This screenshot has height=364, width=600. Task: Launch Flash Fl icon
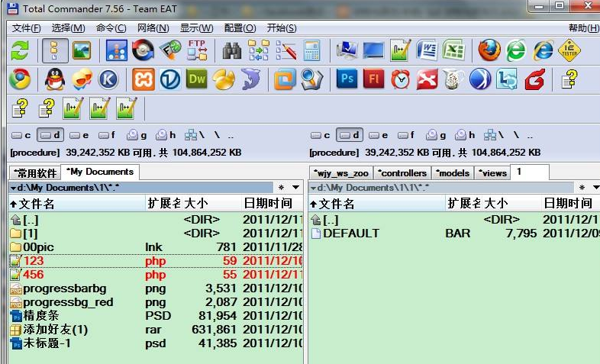[x=374, y=79]
